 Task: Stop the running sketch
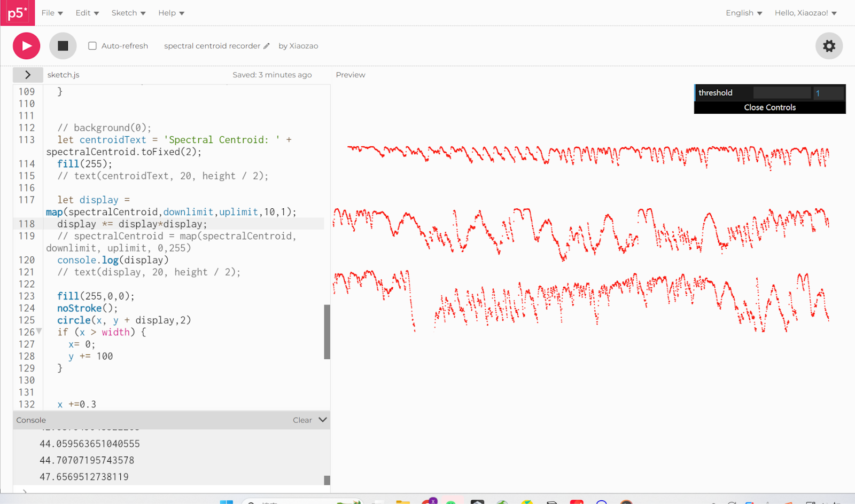(x=63, y=46)
